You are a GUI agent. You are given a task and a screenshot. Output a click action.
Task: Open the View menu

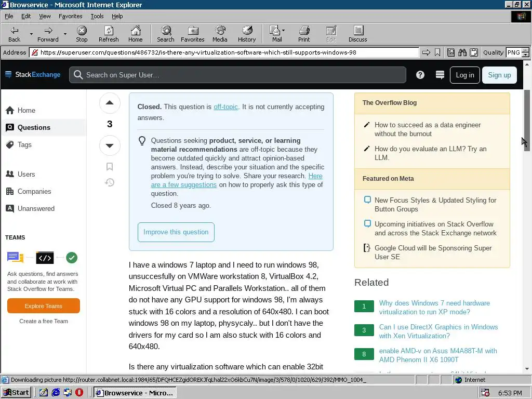coord(45,16)
